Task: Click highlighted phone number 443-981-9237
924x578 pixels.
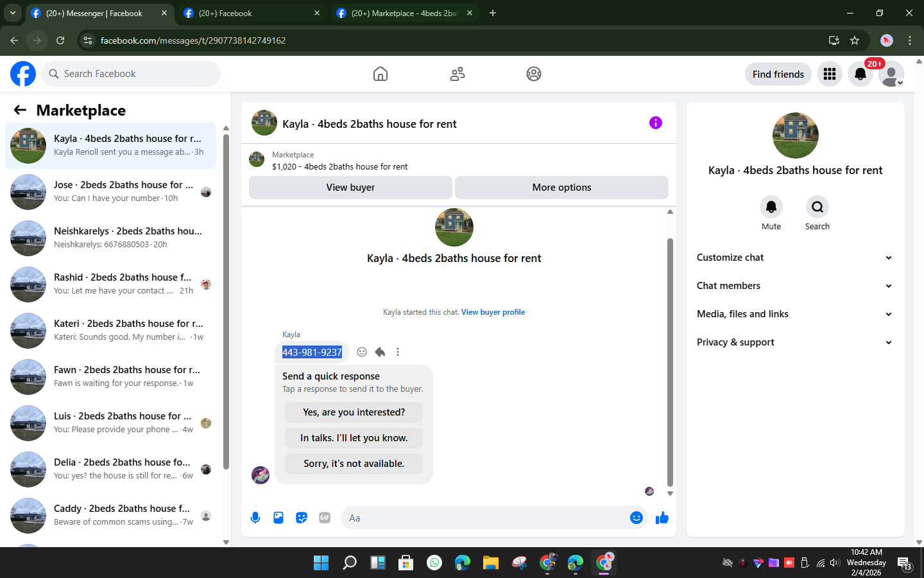Action: coord(312,352)
